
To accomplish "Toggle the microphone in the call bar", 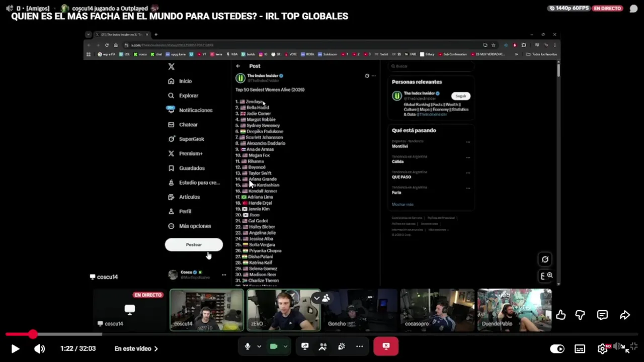I will click(x=247, y=346).
